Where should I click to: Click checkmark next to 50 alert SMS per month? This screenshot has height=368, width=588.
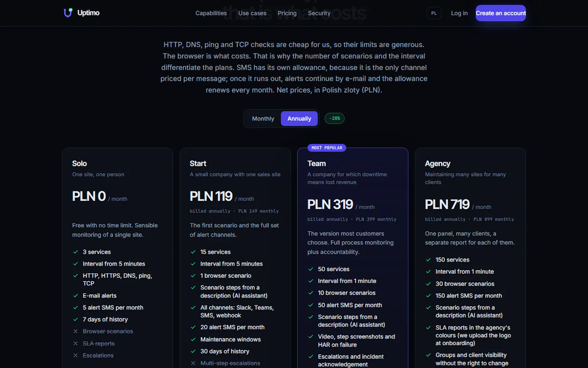click(x=311, y=305)
